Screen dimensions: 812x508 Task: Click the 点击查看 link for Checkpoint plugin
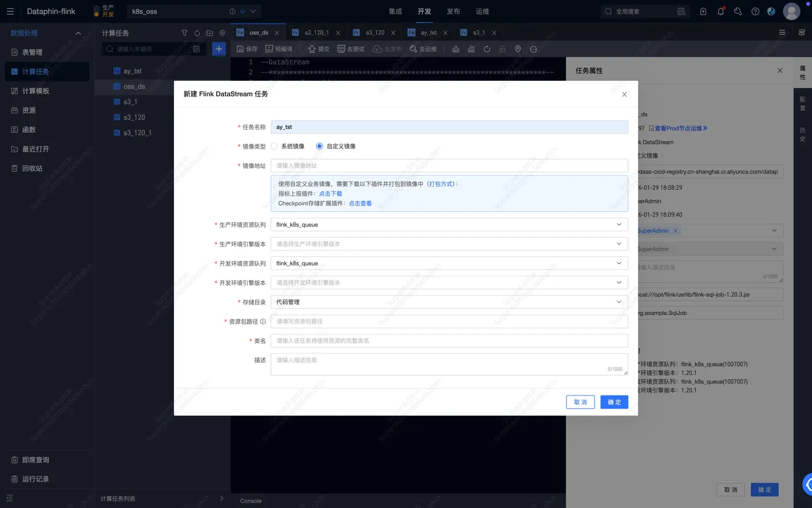(x=360, y=203)
